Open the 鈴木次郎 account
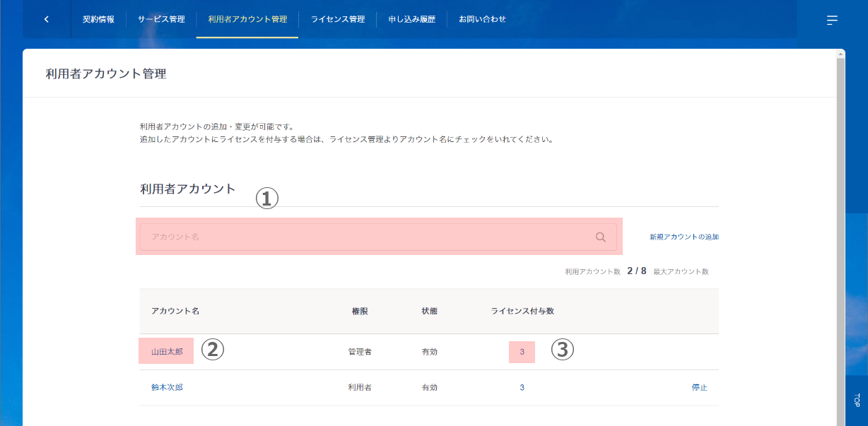This screenshot has height=426, width=868. [x=167, y=387]
